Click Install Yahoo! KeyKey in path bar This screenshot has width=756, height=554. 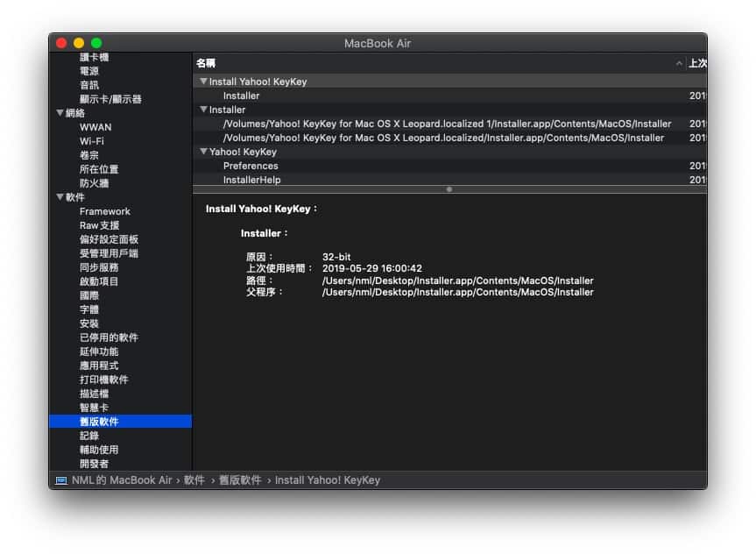pos(328,480)
